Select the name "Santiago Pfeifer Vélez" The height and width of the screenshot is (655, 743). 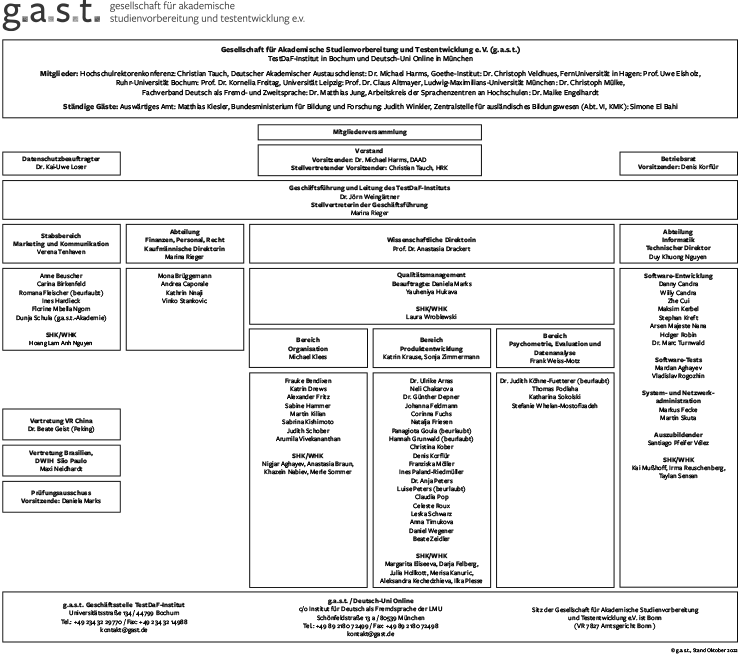678,443
